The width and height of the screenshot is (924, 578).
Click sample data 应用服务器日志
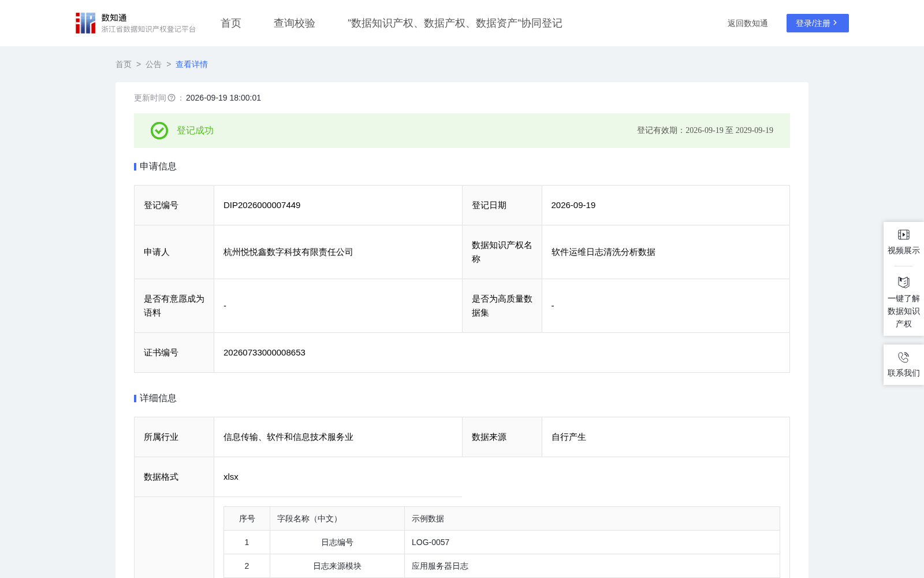click(440, 566)
